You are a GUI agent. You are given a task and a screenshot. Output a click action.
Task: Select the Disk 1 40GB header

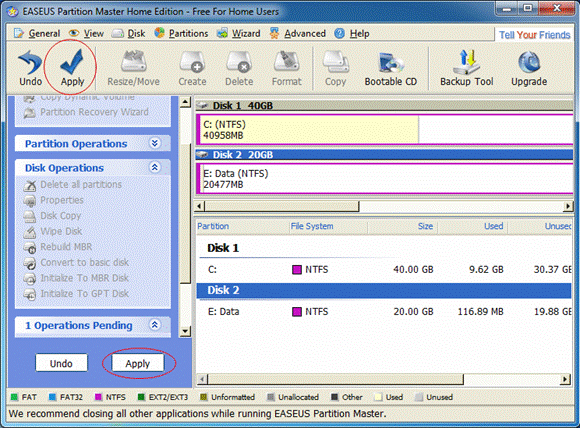click(384, 105)
